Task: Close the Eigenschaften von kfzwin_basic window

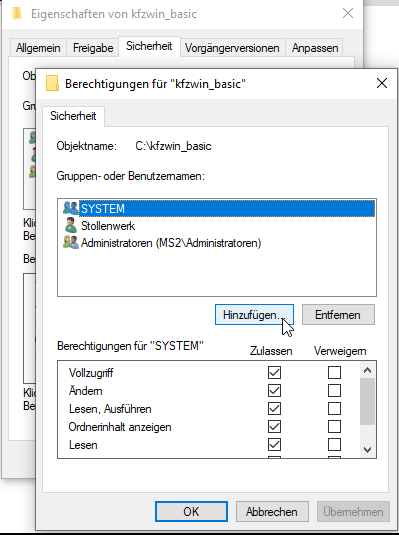Action: pos(348,13)
